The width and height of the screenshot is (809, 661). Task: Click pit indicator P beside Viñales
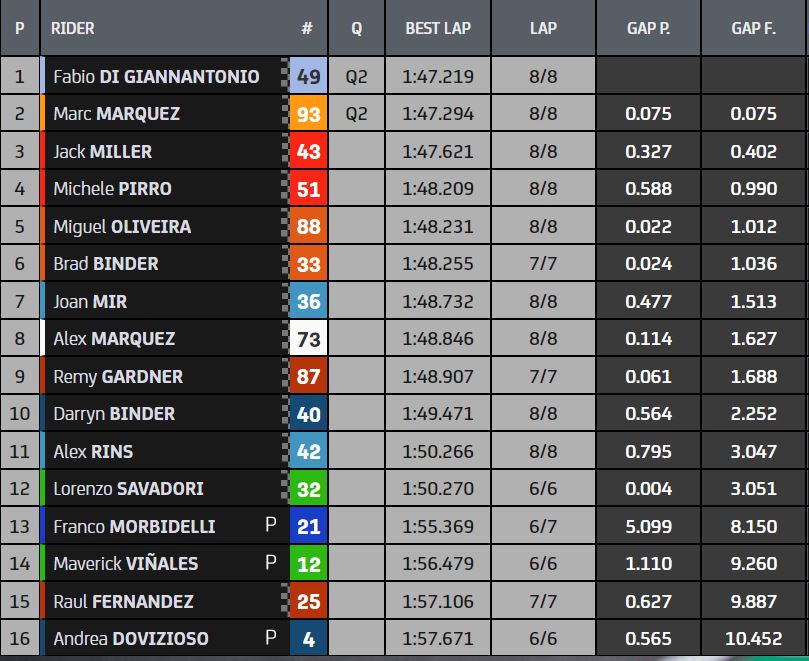(x=270, y=563)
